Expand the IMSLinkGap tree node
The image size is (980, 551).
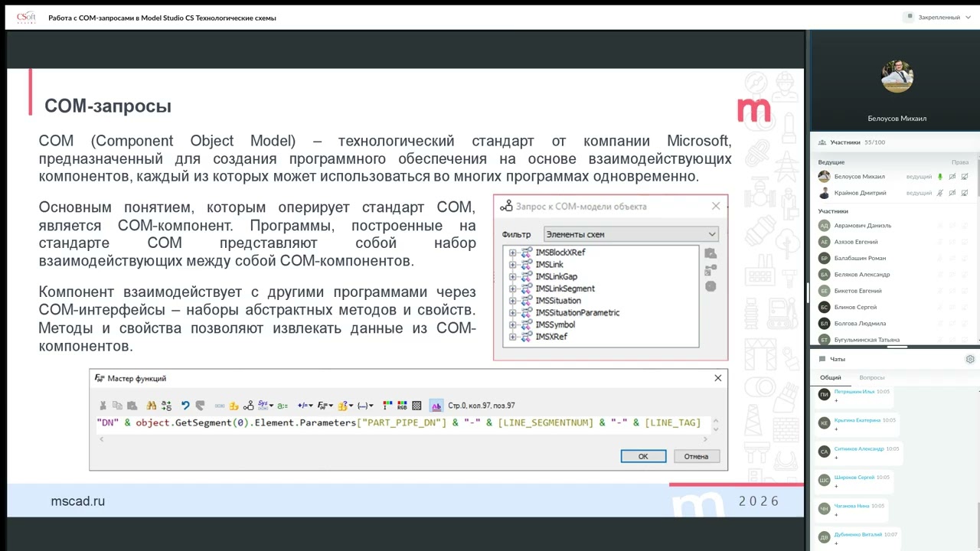(x=512, y=276)
